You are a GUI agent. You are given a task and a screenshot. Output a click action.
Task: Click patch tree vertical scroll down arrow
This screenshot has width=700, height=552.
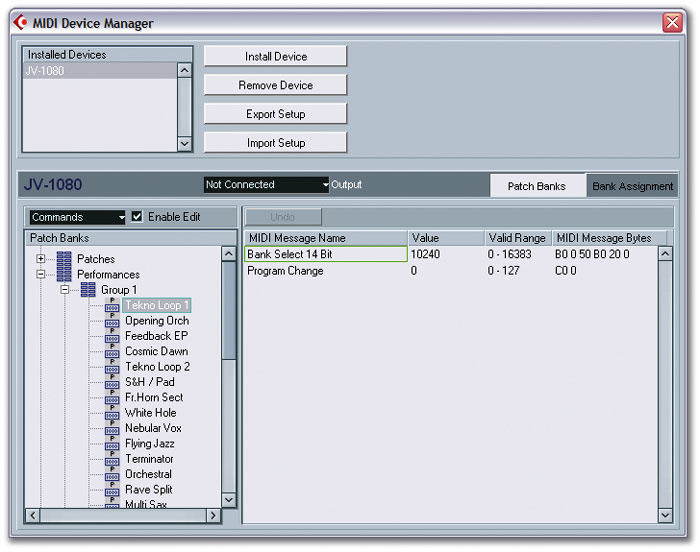229,500
